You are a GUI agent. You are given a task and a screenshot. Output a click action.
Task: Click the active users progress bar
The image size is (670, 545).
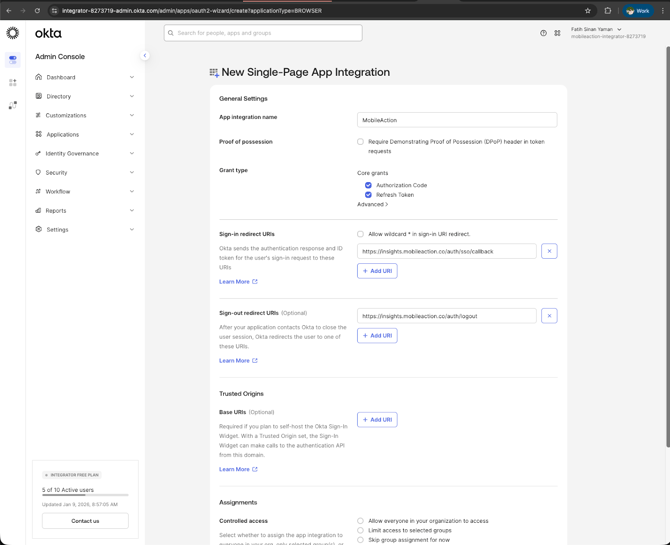coord(85,495)
